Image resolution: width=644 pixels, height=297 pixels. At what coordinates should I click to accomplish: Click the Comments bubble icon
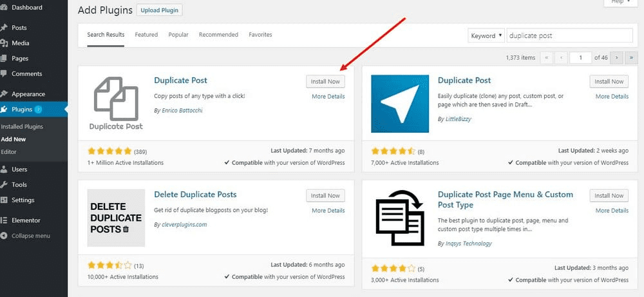[x=4, y=74]
